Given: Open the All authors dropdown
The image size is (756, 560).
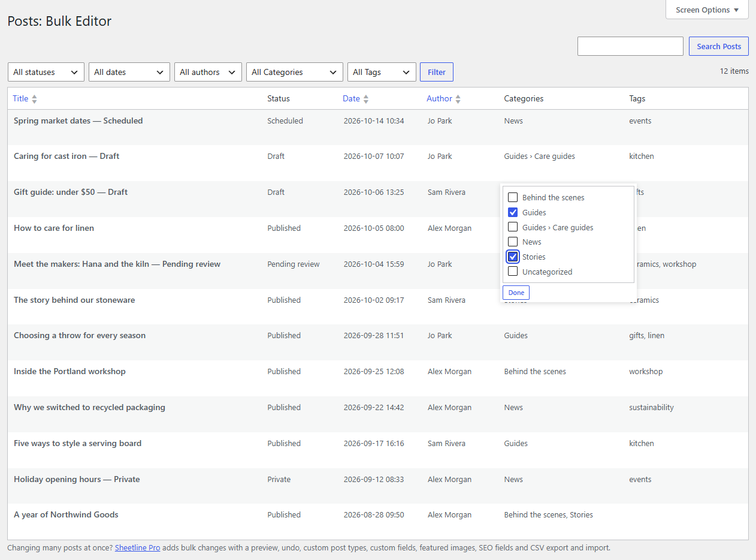Looking at the screenshot, I should tap(208, 72).
